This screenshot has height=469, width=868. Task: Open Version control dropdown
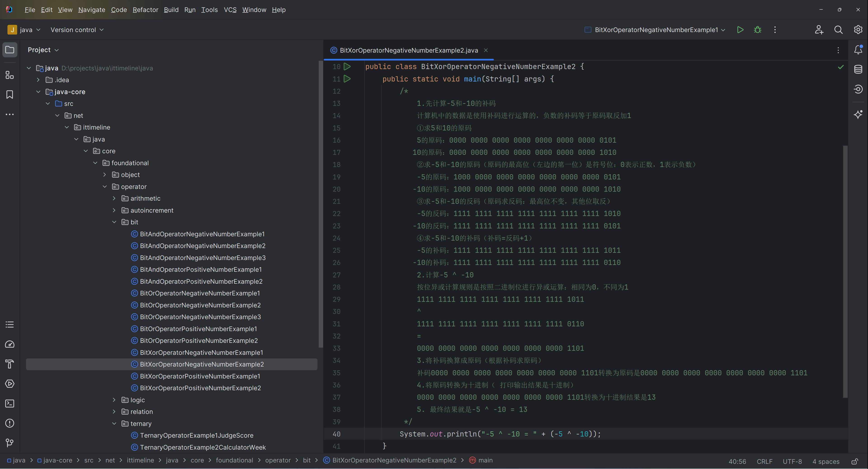(x=77, y=30)
